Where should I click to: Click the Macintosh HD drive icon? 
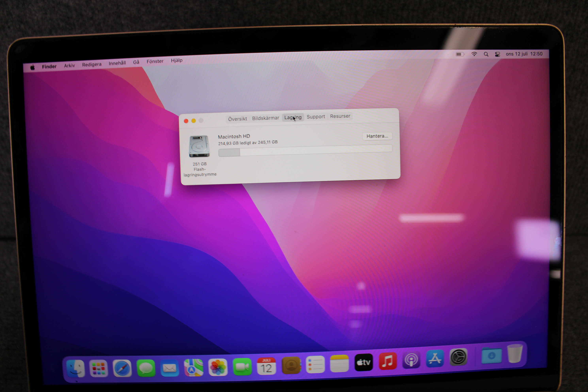tap(199, 146)
